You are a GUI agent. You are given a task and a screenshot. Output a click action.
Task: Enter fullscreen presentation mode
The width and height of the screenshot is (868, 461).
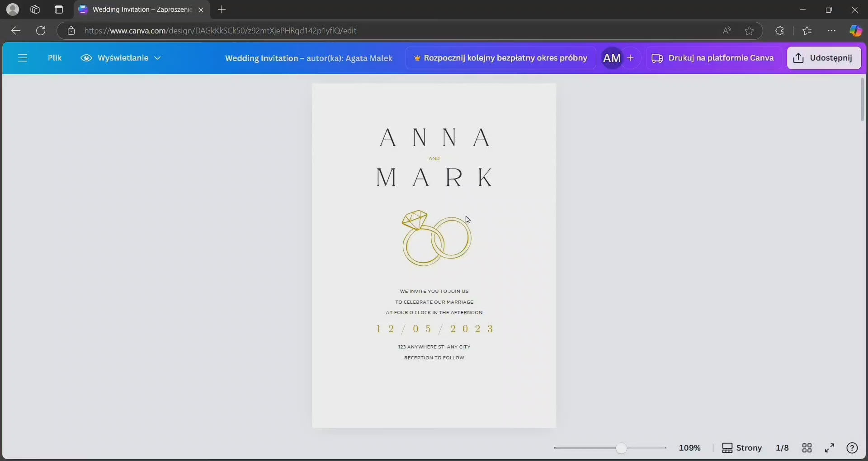830,448
